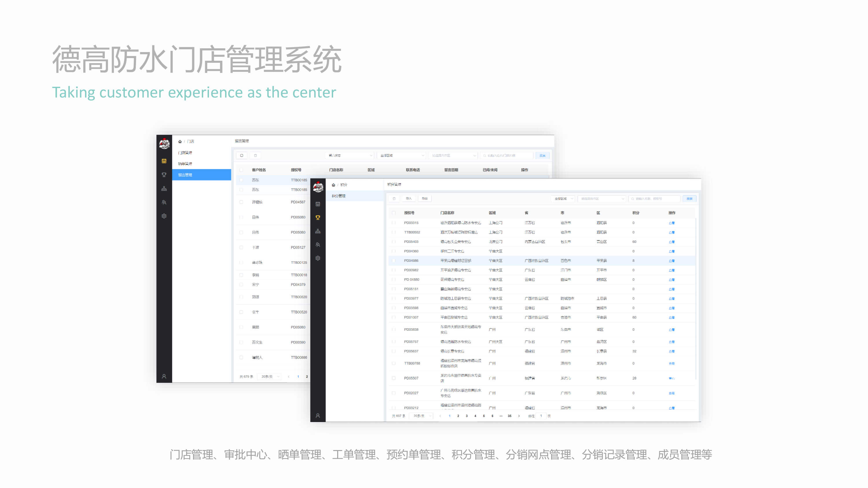Open settings gear in the back window's dark sidebar

click(164, 216)
